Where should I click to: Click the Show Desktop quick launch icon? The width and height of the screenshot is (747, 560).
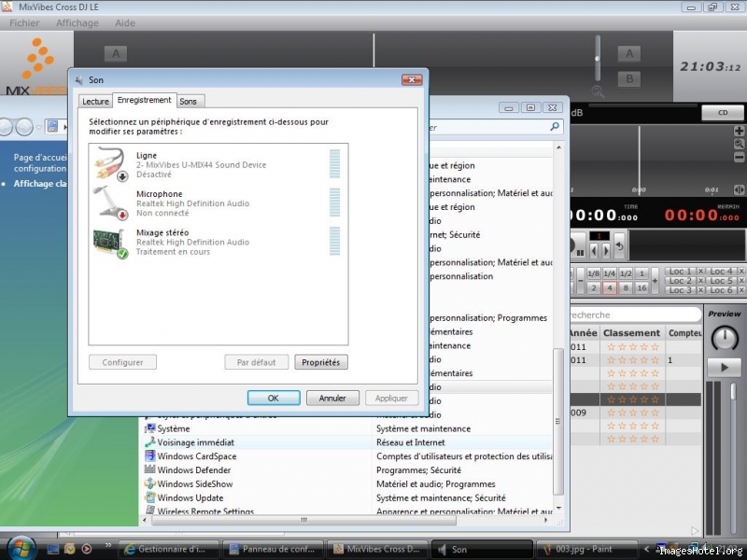pos(53,549)
